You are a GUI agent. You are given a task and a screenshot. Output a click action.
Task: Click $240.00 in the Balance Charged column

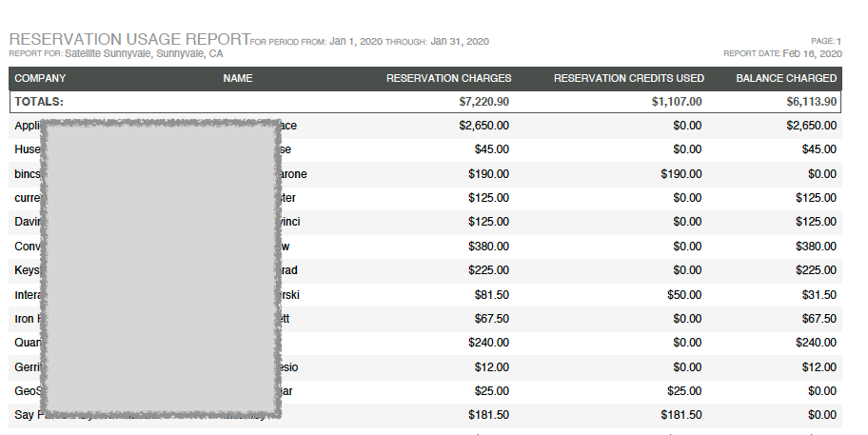point(816,343)
